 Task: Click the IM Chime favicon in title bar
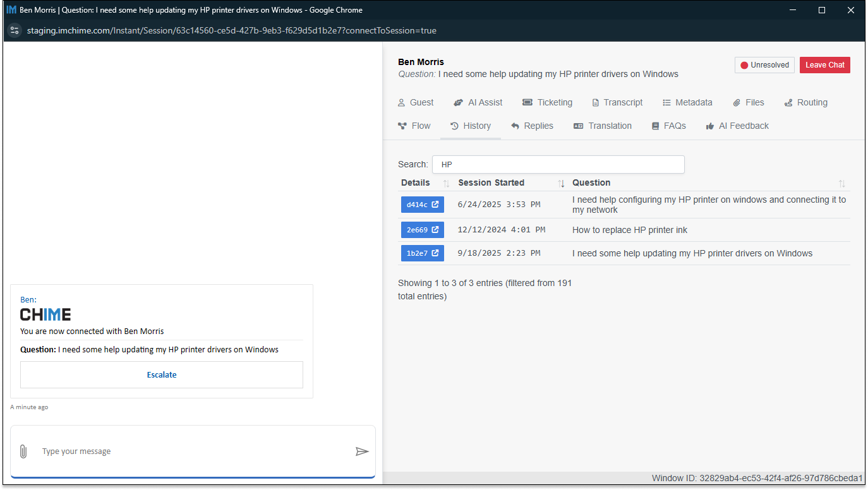pyautogui.click(x=11, y=10)
